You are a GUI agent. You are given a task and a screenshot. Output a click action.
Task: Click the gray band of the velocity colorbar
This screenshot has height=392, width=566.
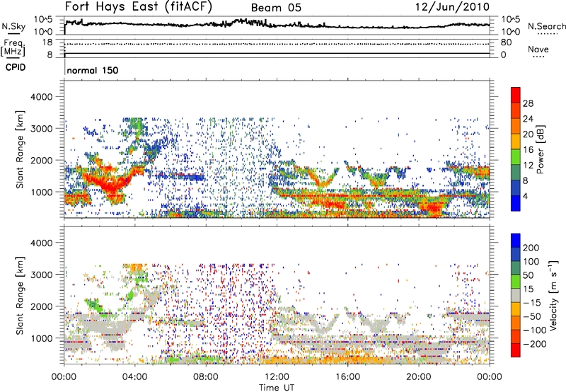pyautogui.click(x=516, y=295)
